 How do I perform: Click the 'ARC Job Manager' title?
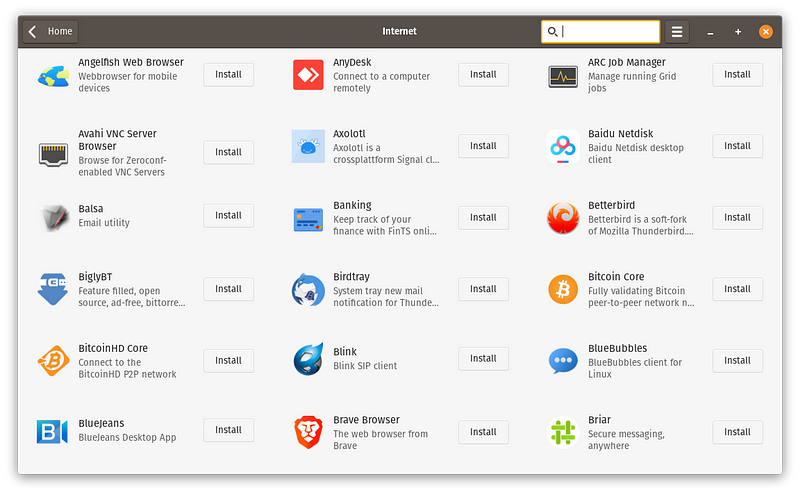tap(627, 62)
